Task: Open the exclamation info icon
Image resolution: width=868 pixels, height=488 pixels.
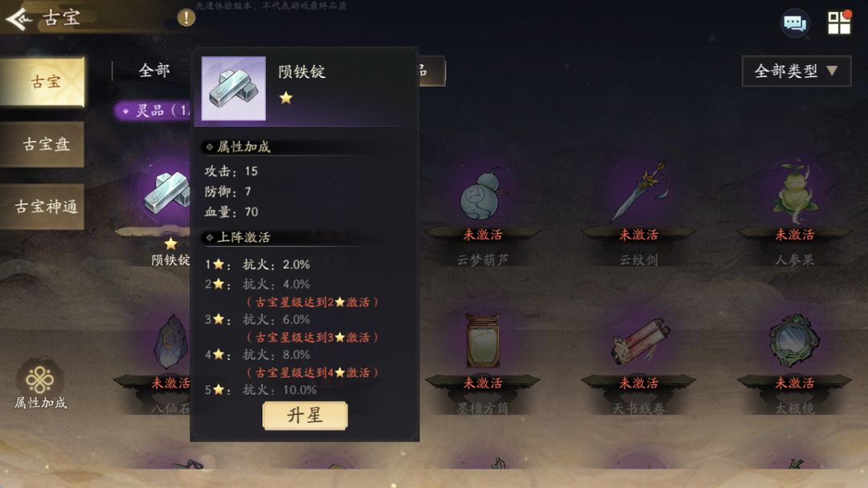Action: pyautogui.click(x=186, y=18)
